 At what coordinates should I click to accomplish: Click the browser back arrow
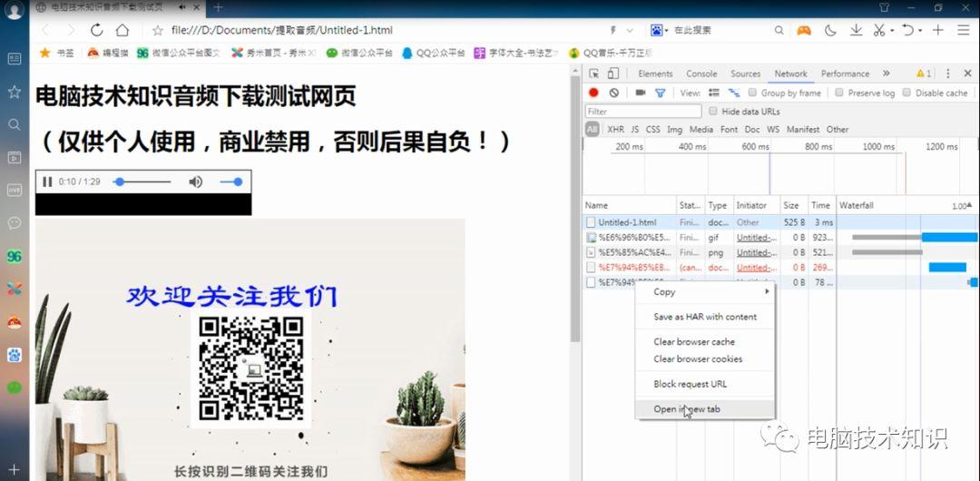coord(45,30)
